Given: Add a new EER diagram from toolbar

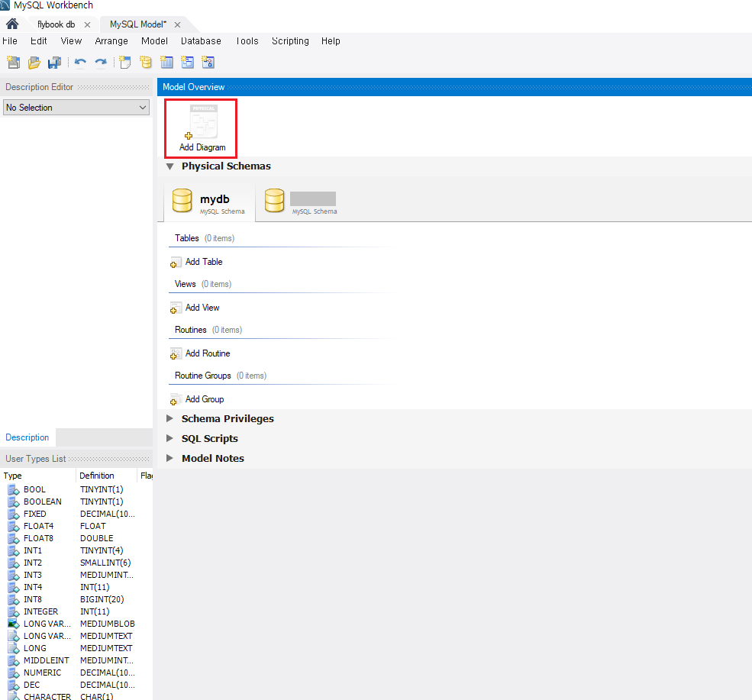Looking at the screenshot, I should (x=125, y=63).
